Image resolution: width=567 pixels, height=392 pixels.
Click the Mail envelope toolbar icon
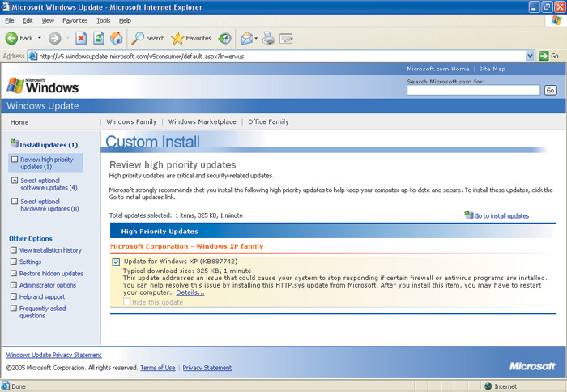tap(247, 38)
